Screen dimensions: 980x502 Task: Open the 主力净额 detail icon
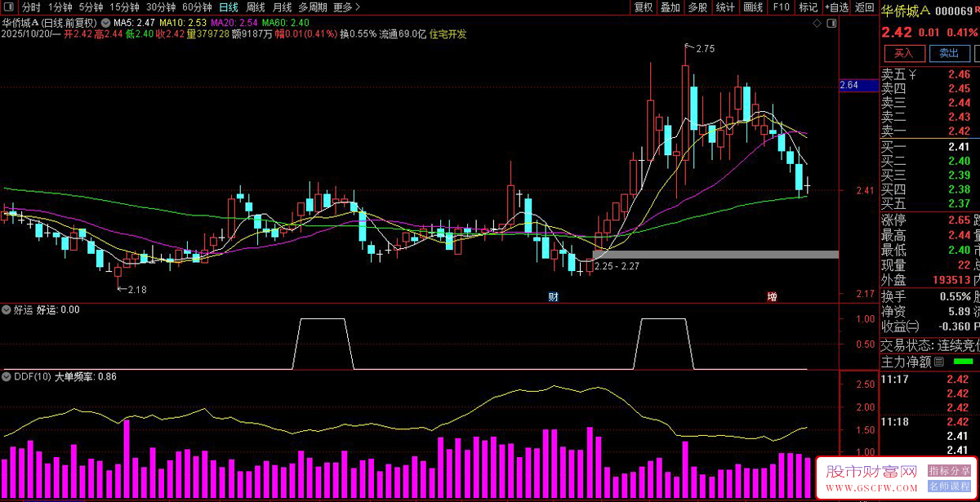point(939,362)
